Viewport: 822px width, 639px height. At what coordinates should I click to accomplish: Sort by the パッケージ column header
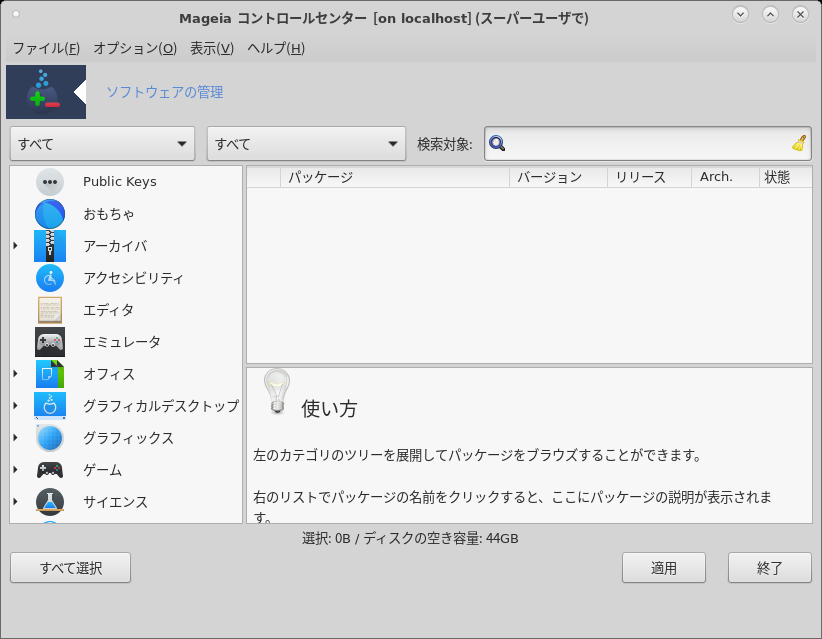(395, 177)
